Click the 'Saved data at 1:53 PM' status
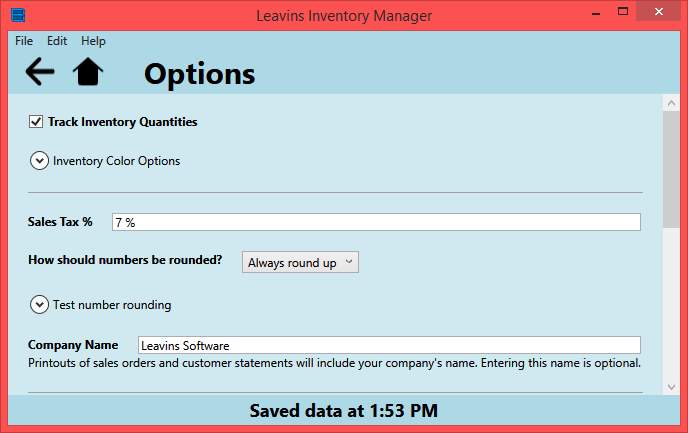 [x=344, y=411]
